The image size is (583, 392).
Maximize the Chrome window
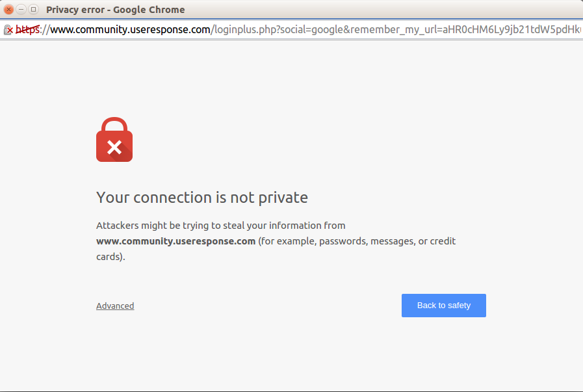click(33, 10)
